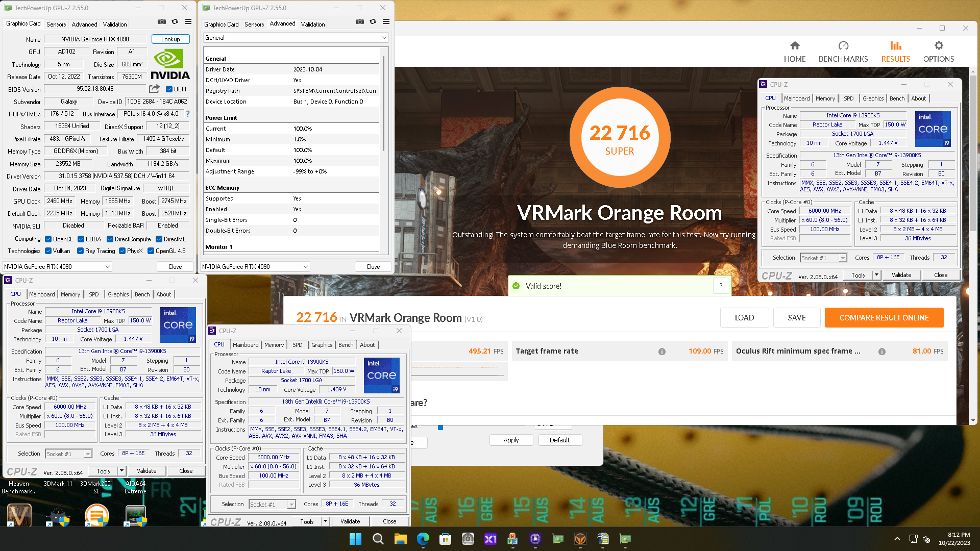Open Mainboard tab in left CPU-Z

click(x=42, y=294)
